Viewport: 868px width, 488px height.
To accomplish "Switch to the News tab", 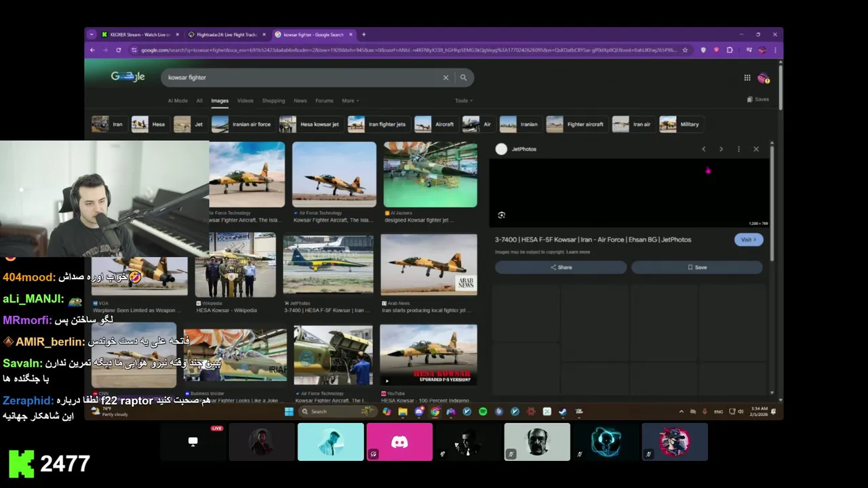I will [300, 101].
